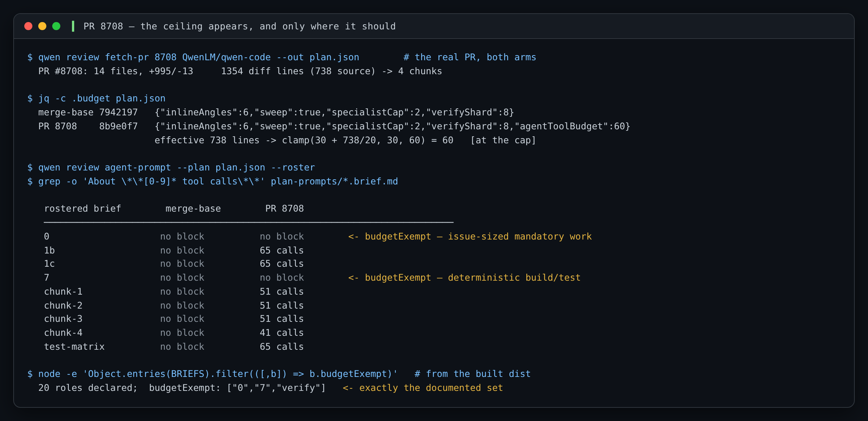Click the green maximize window dot
Image resolution: width=868 pixels, height=421 pixels.
pyautogui.click(x=56, y=26)
